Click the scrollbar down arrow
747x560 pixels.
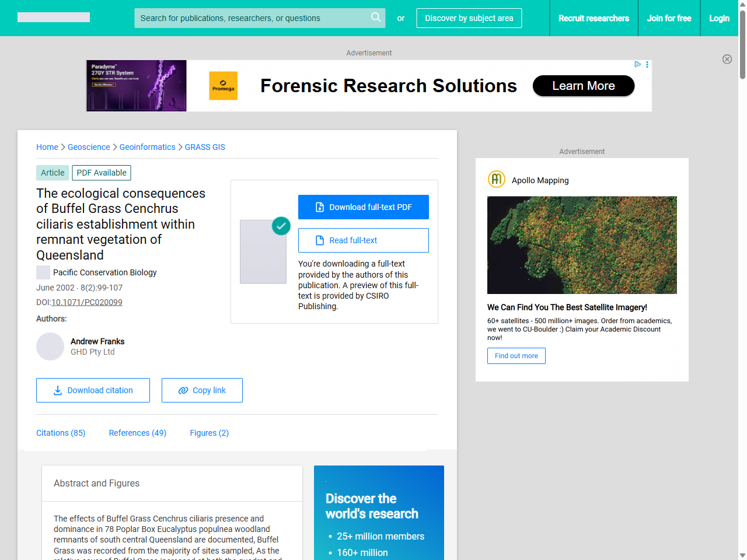742,555
